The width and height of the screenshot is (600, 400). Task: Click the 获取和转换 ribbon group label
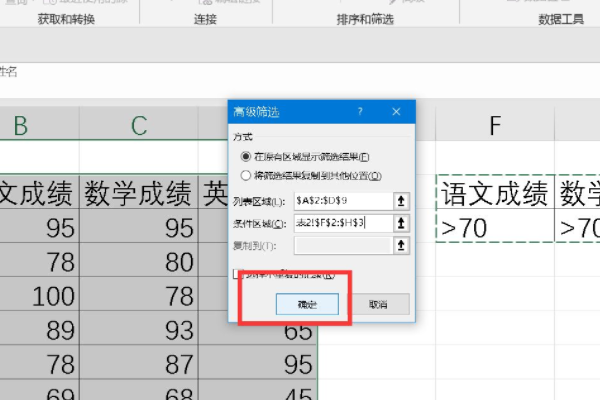coord(66,19)
